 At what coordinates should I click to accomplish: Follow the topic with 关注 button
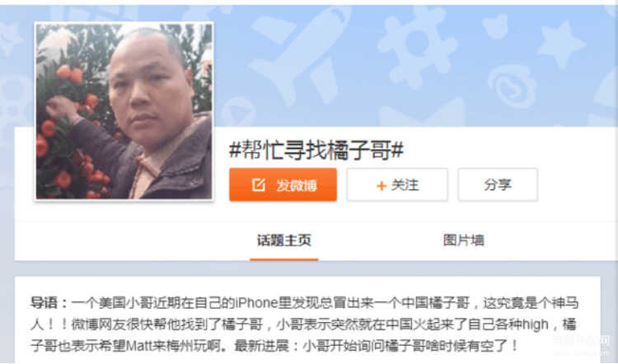(397, 184)
